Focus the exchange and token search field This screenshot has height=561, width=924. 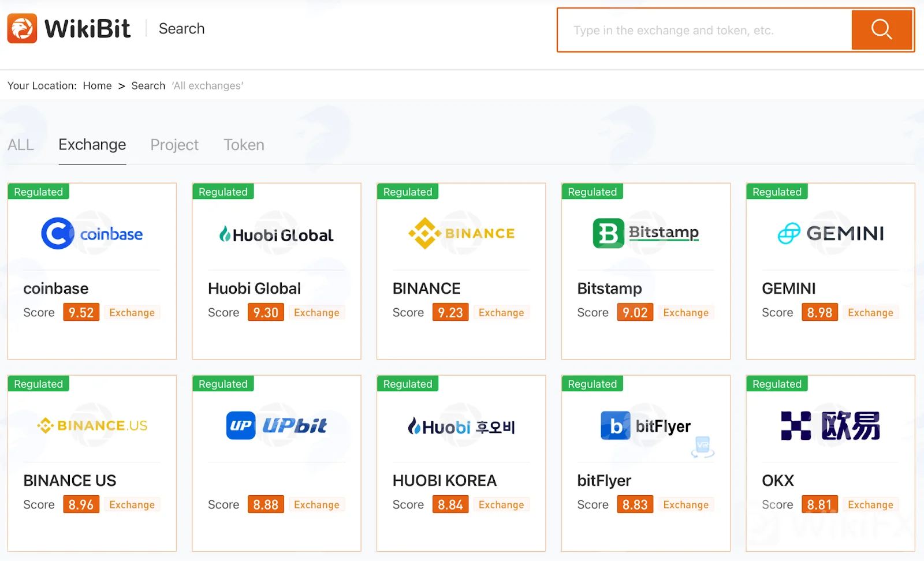705,30
